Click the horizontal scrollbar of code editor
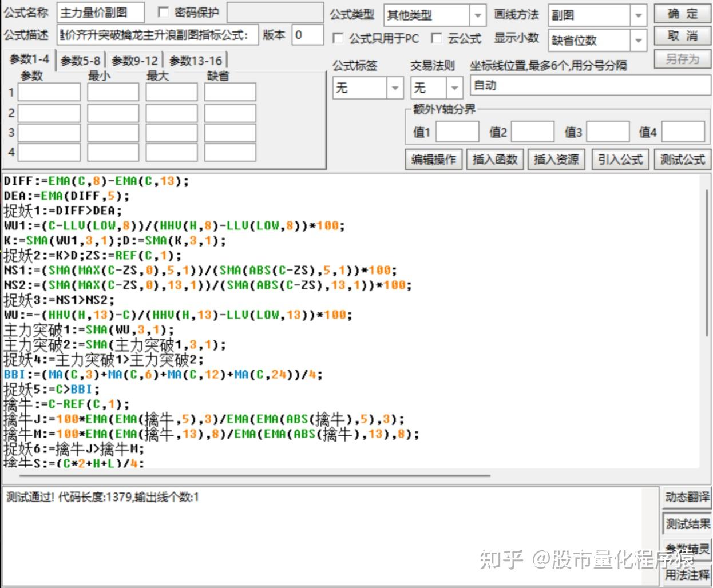 point(255,475)
